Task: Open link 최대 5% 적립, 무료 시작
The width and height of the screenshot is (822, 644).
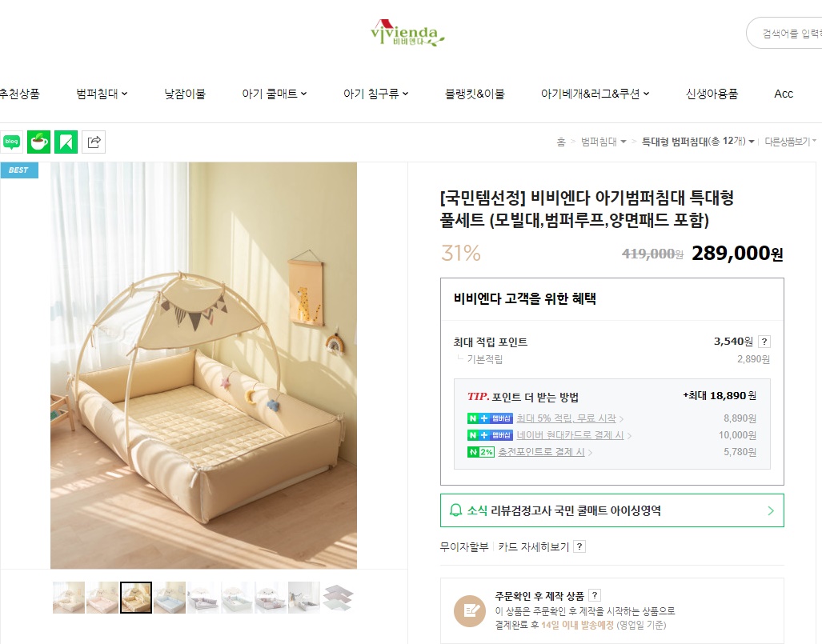Action: coord(566,418)
